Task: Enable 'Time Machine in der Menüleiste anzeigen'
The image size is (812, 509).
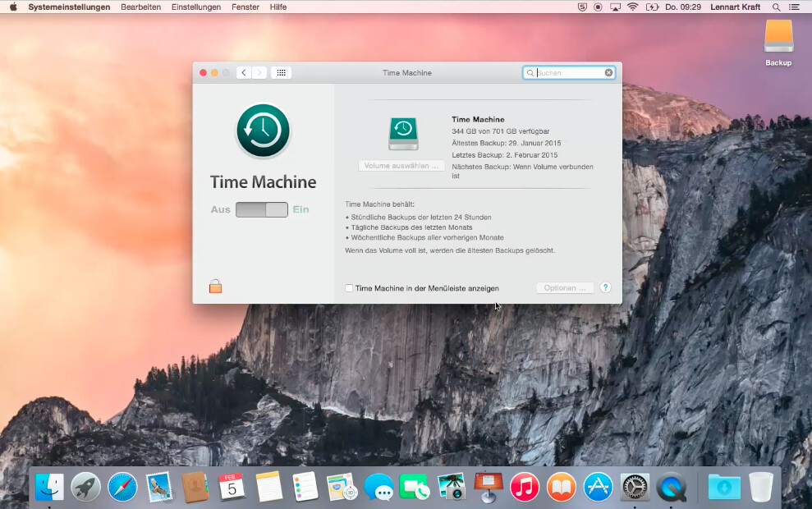Action: click(x=348, y=288)
